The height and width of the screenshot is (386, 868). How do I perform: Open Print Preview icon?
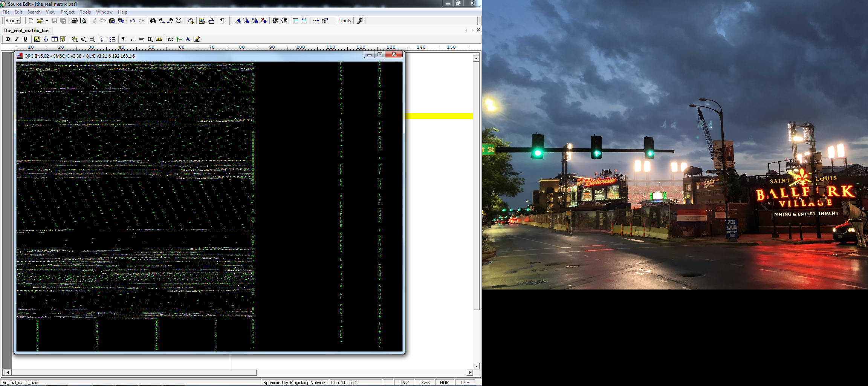pyautogui.click(x=83, y=21)
